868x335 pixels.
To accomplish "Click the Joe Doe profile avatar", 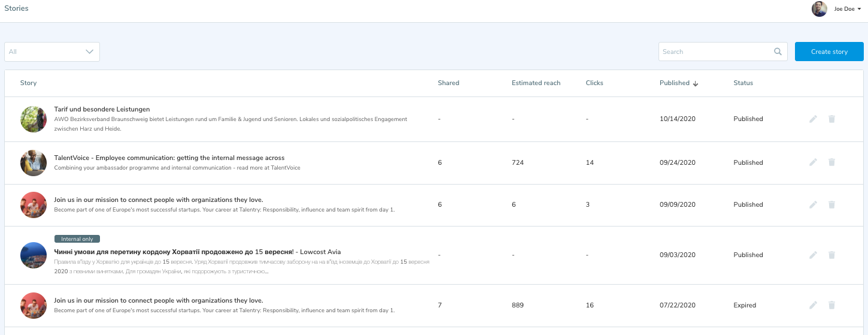I will (x=820, y=9).
